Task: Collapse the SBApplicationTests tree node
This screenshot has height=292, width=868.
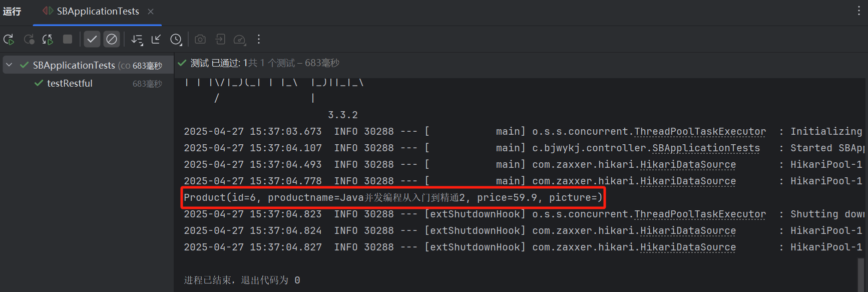Action: click(9, 65)
